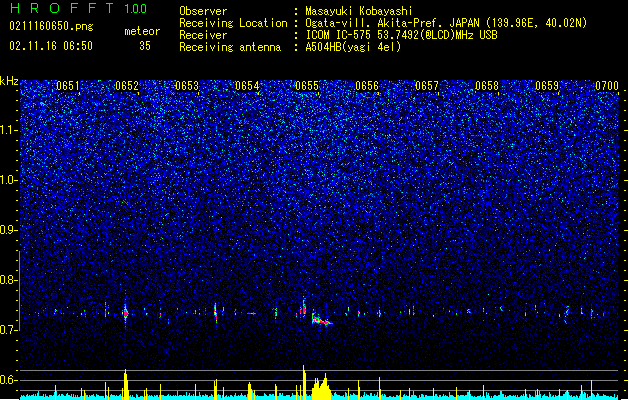Click the meteor count value 35
Image resolution: width=629 pixels, height=400 pixels.
coord(145,46)
